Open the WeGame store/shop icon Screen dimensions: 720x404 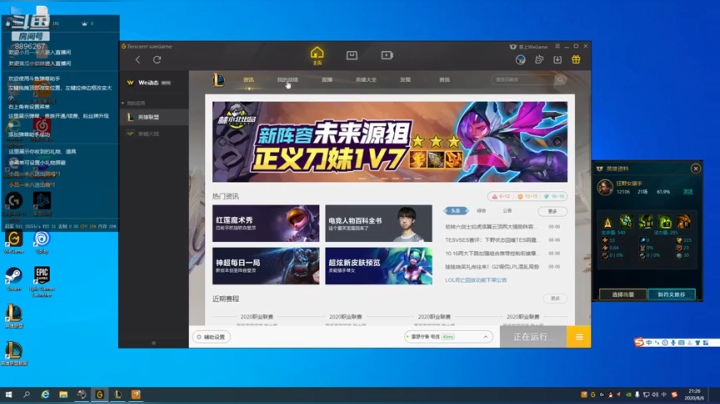(352, 56)
